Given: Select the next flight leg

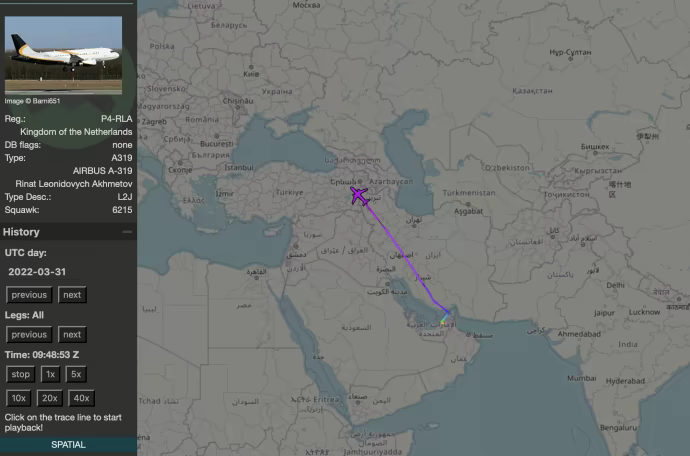Looking at the screenshot, I should point(71,335).
